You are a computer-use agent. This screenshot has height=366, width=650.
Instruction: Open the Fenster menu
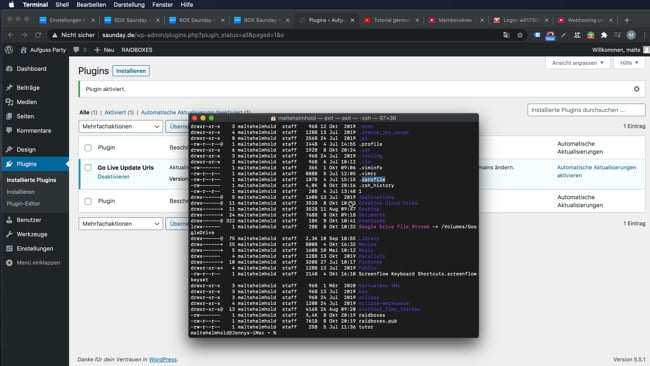pos(162,5)
